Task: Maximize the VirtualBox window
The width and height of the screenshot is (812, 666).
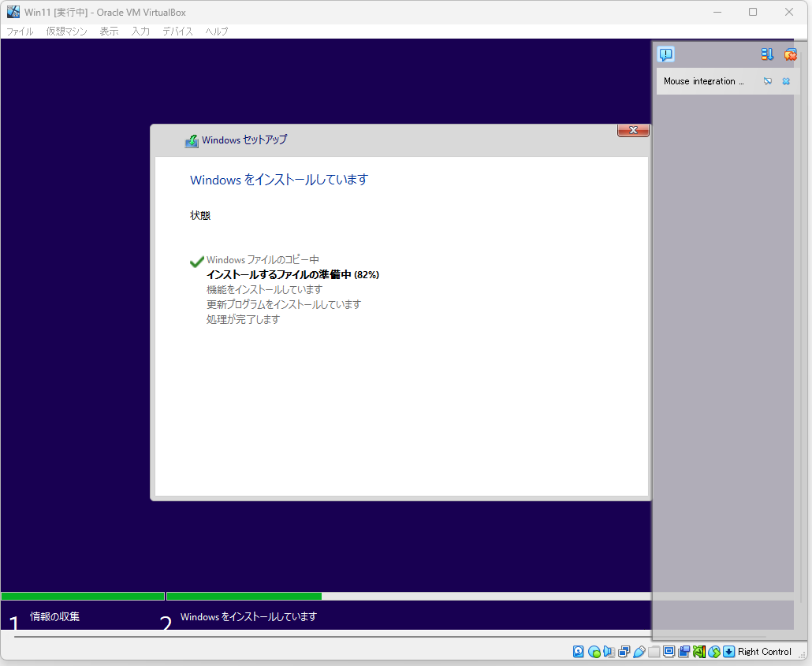Action: point(753,12)
